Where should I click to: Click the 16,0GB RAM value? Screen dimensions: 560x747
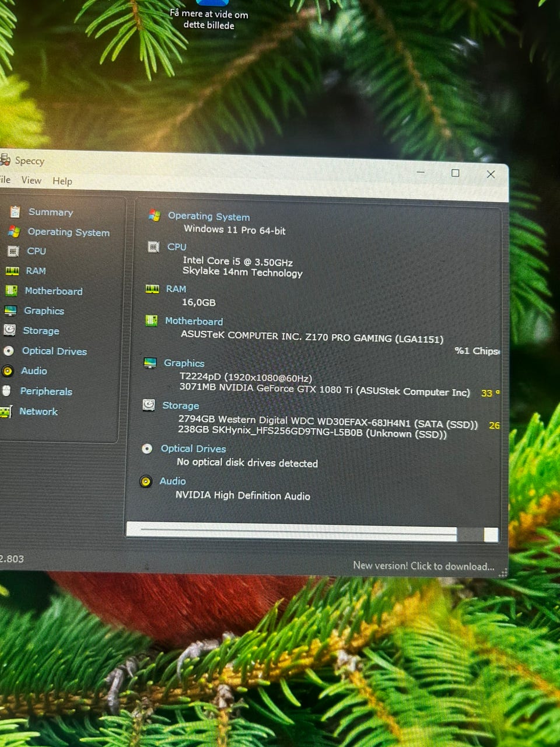[x=198, y=302]
